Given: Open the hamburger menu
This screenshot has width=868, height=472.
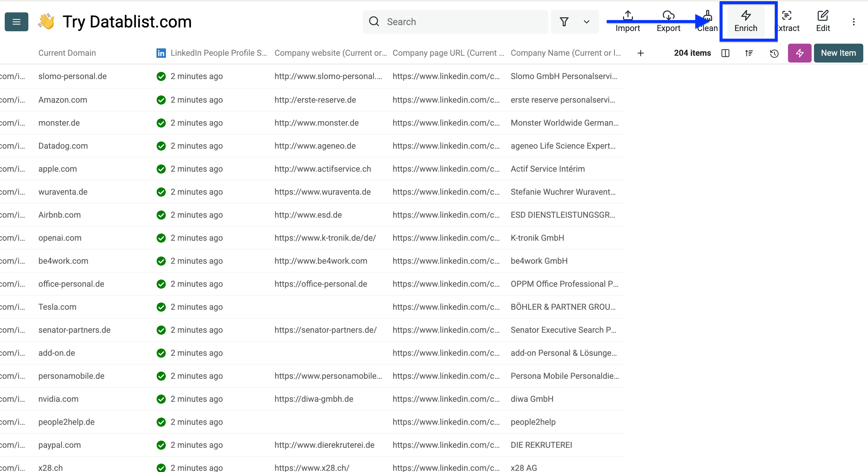Looking at the screenshot, I should [16, 22].
